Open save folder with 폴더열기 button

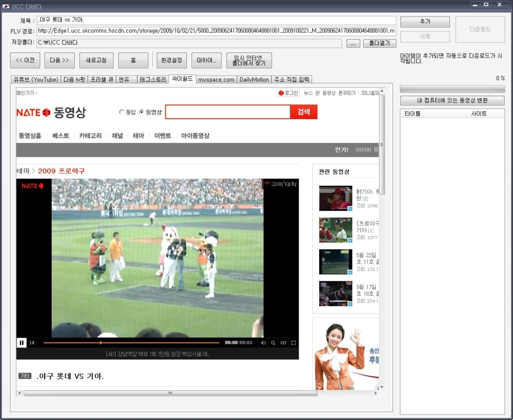[380, 43]
